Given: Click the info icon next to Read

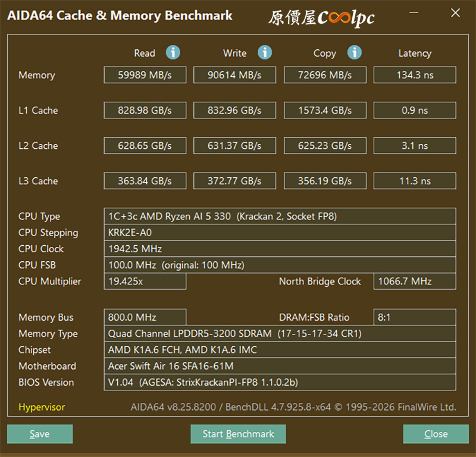Looking at the screenshot, I should tap(173, 52).
